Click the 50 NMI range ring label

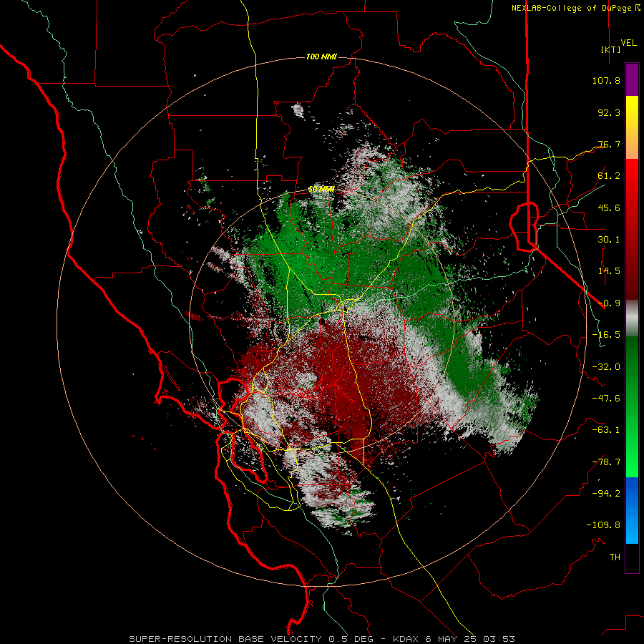[x=321, y=190]
